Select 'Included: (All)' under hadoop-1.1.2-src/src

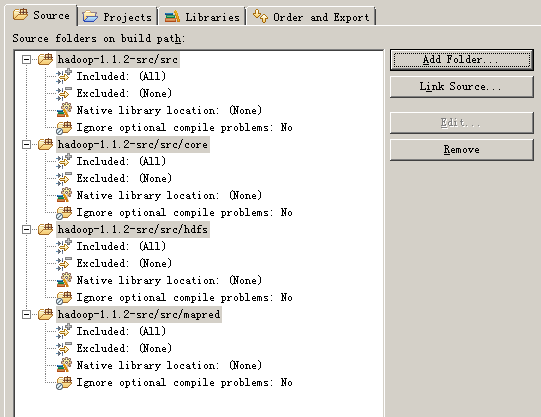point(121,76)
